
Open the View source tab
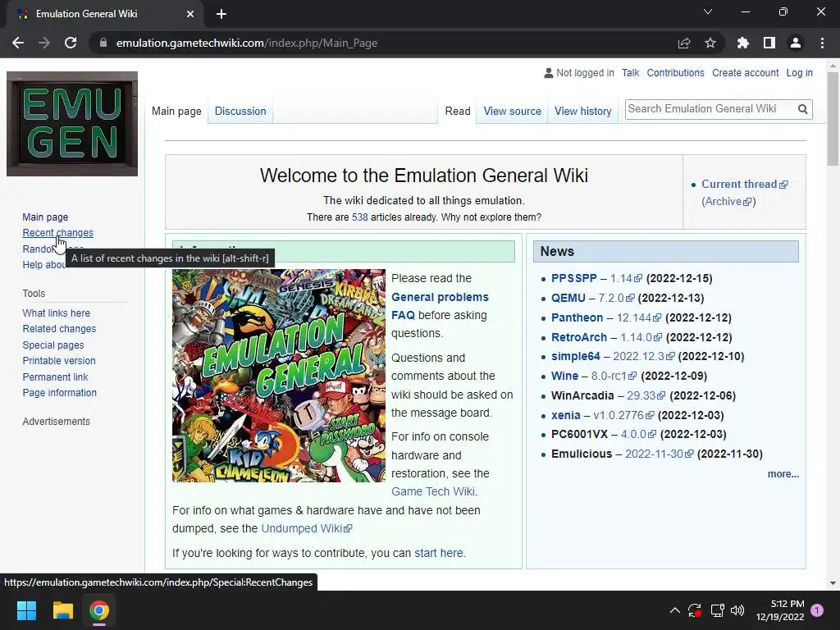(512, 112)
